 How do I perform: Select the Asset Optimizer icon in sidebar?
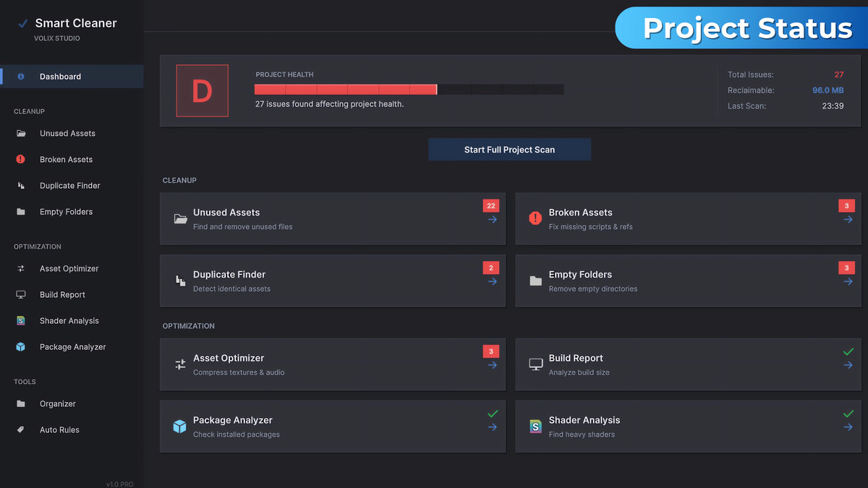(21, 268)
